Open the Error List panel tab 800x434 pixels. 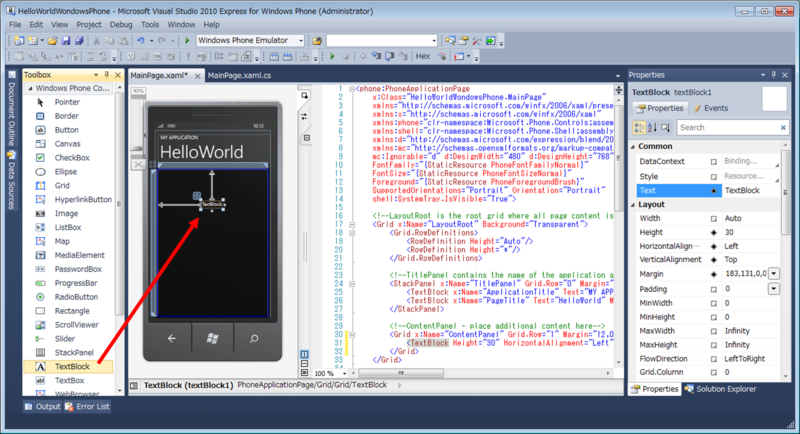click(87, 406)
